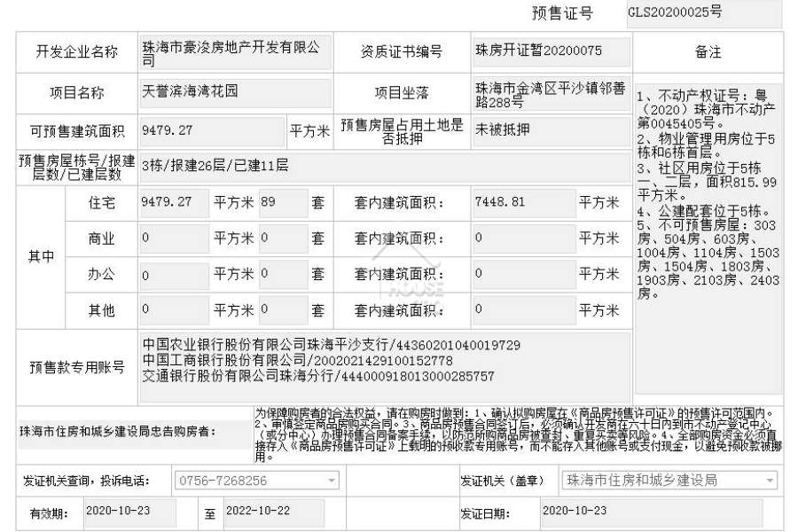Click the office inner building area field
Viewport: 798px width, 532px height.
pos(524,275)
